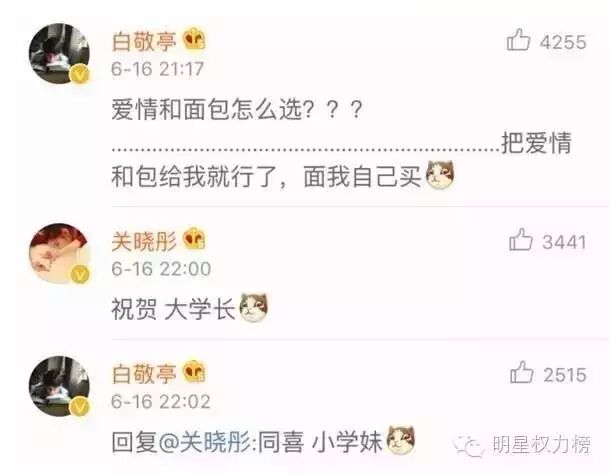This screenshot has height=475, width=611.
Task: Click the cat emoji after 面我自己买
Action: [x=440, y=175]
